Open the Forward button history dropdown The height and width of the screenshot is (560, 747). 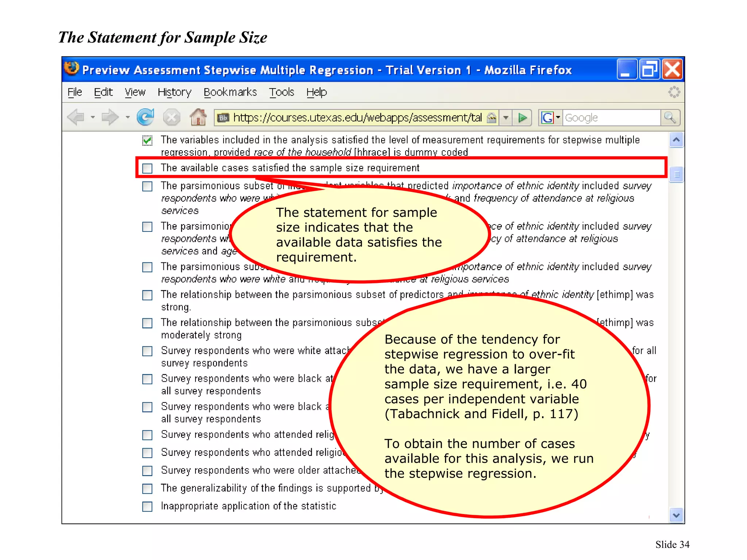[128, 117]
